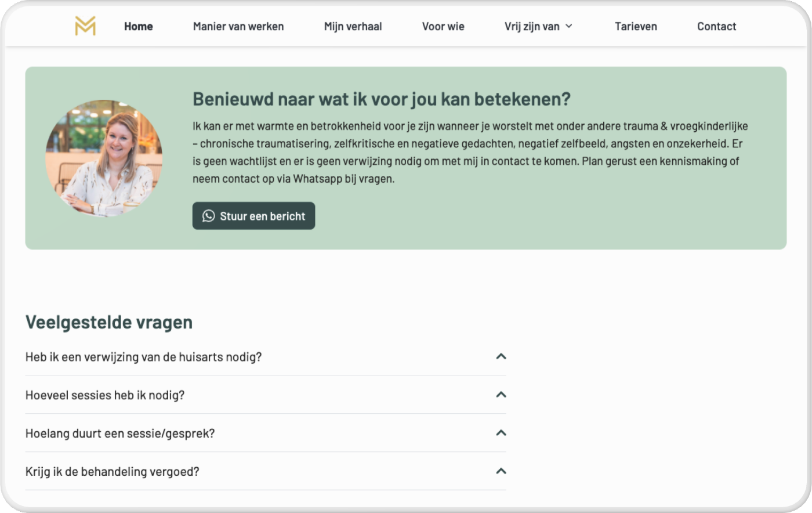812x513 pixels.
Task: Click the round profile photo of the woman
Action: (104, 158)
